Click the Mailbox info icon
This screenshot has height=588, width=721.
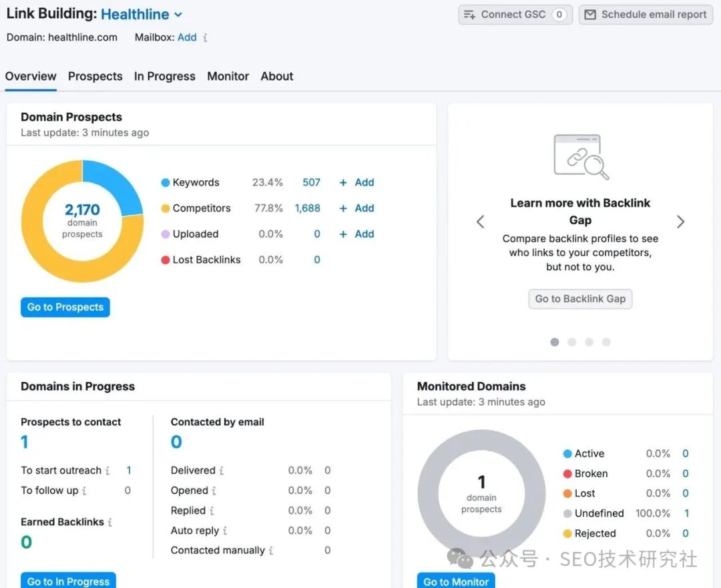[x=205, y=37]
